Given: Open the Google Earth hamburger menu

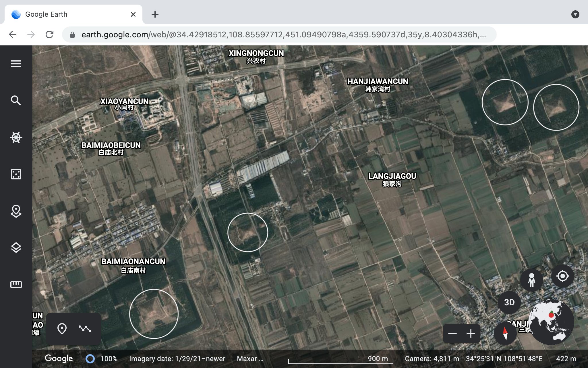Looking at the screenshot, I should (16, 64).
